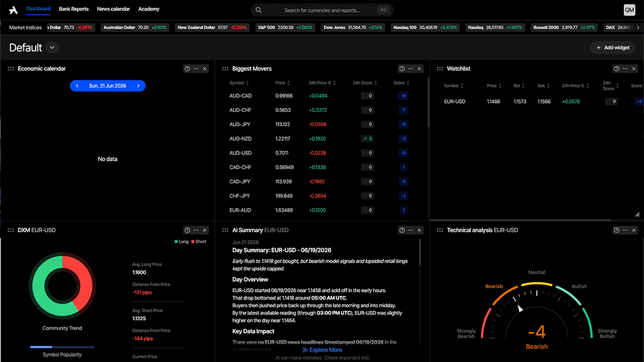Click the Watchlist resize corner handle
The width and height of the screenshot is (644, 362).
(x=637, y=214)
